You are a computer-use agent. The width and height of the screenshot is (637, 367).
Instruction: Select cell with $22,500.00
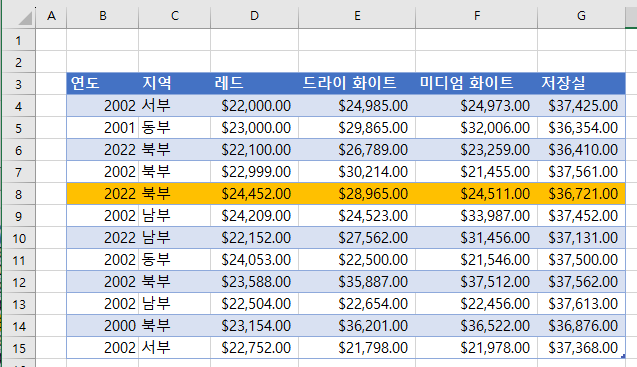357,259
